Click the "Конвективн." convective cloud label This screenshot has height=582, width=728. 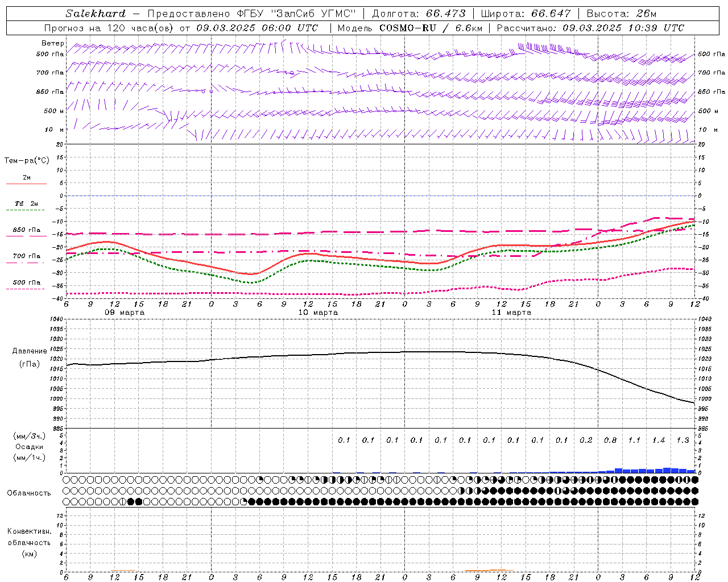(x=30, y=531)
